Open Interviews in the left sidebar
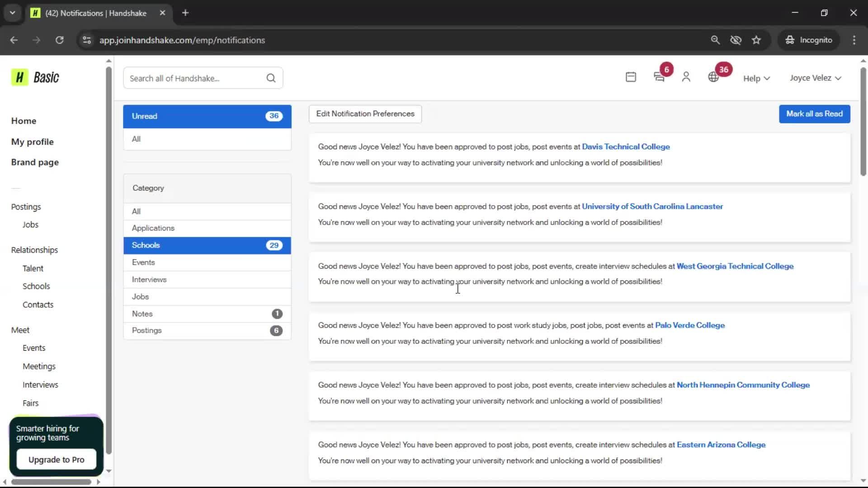Viewport: 868px width, 488px height. tap(40, 385)
